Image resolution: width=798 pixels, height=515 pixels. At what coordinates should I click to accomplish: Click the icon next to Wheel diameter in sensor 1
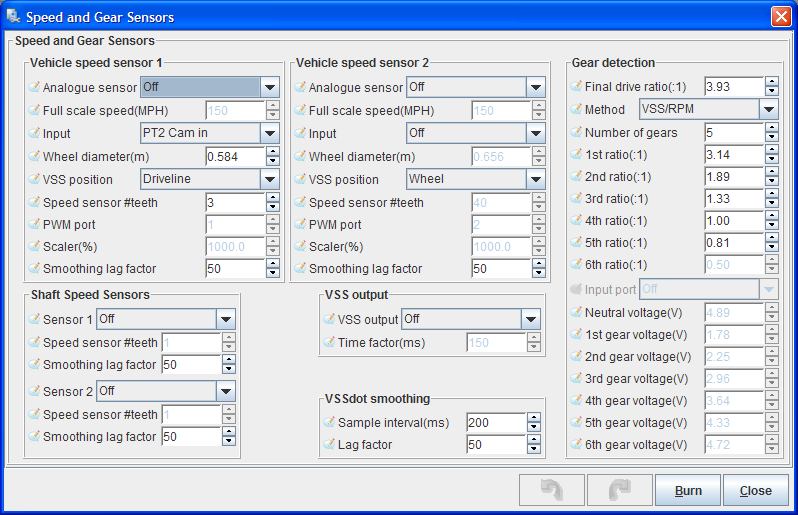[34, 157]
